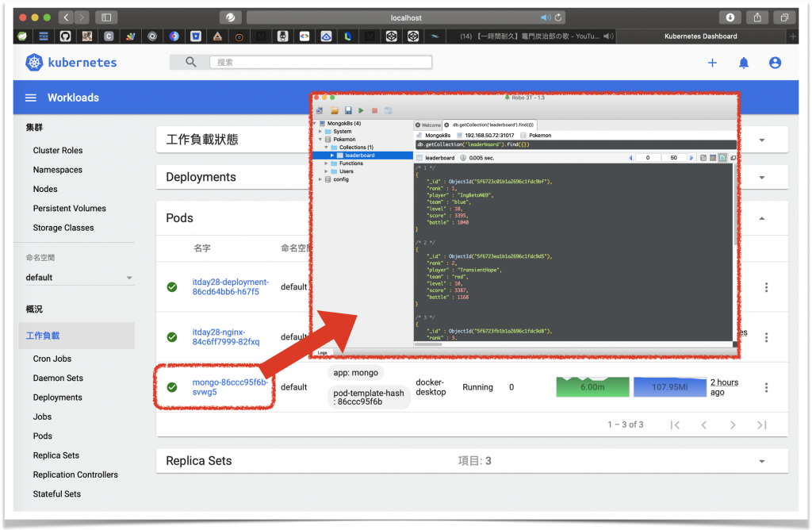Click Persistent Volumes in the sidebar
This screenshot has width=812, height=530.
coord(70,208)
